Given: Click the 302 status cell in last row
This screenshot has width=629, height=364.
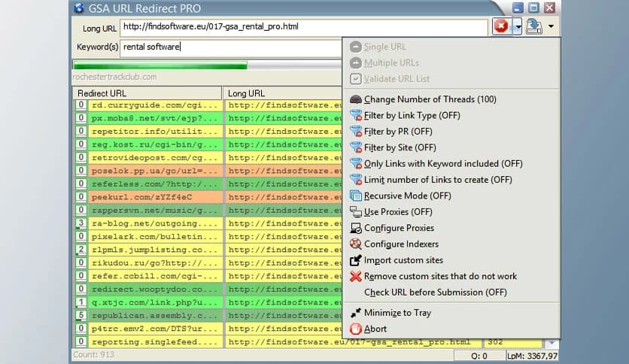Looking at the screenshot, I should [512, 342].
